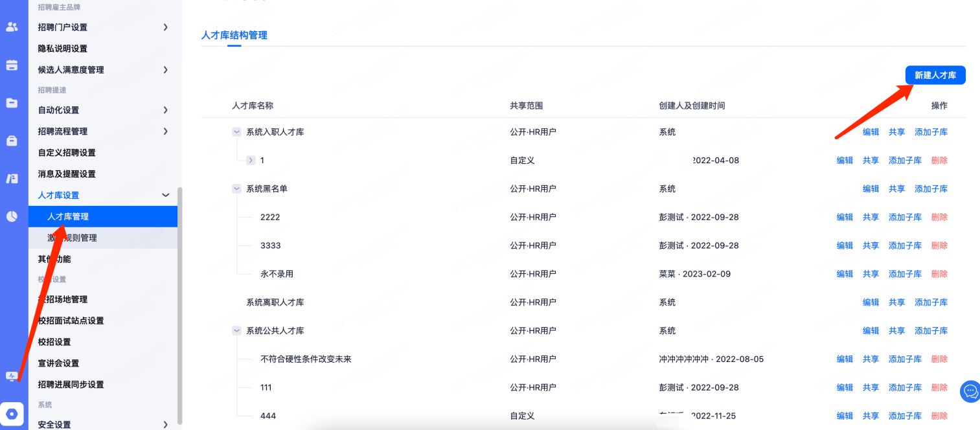Collapse the 系统黑名单 tree row
The width and height of the screenshot is (980, 430).
(236, 189)
